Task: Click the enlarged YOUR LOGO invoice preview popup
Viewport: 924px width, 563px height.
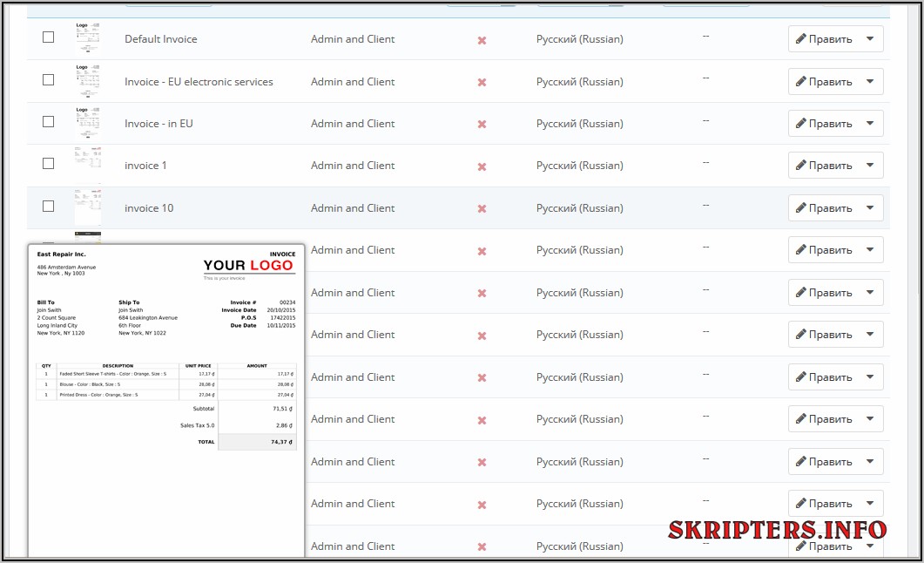Action: pos(166,401)
